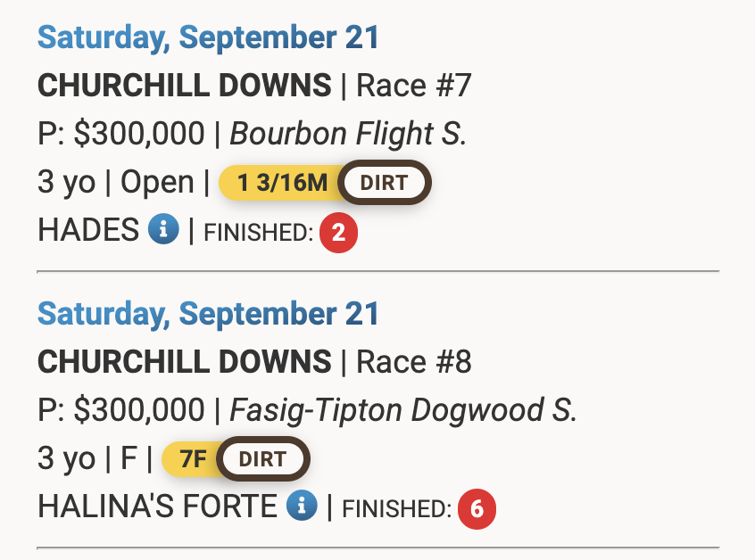Click CHURCHILL DOWNS in the Race #7 entry
This screenshot has width=755, height=560.
click(x=184, y=86)
